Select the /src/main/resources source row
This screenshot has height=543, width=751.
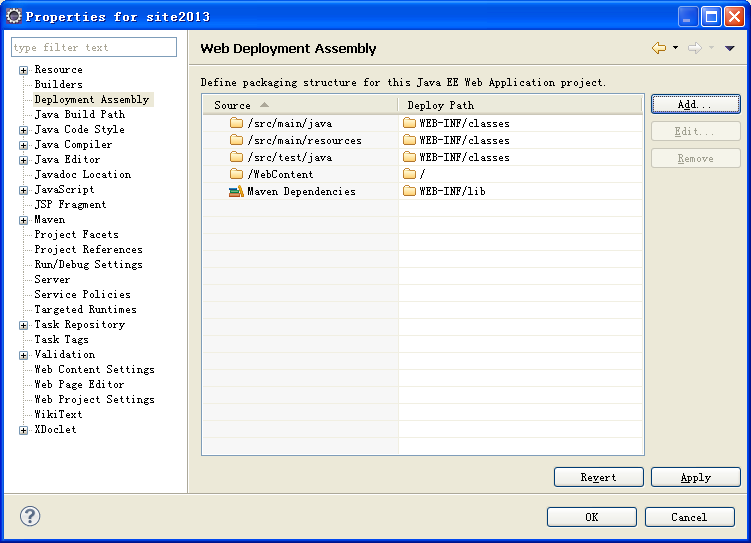click(x=300, y=140)
